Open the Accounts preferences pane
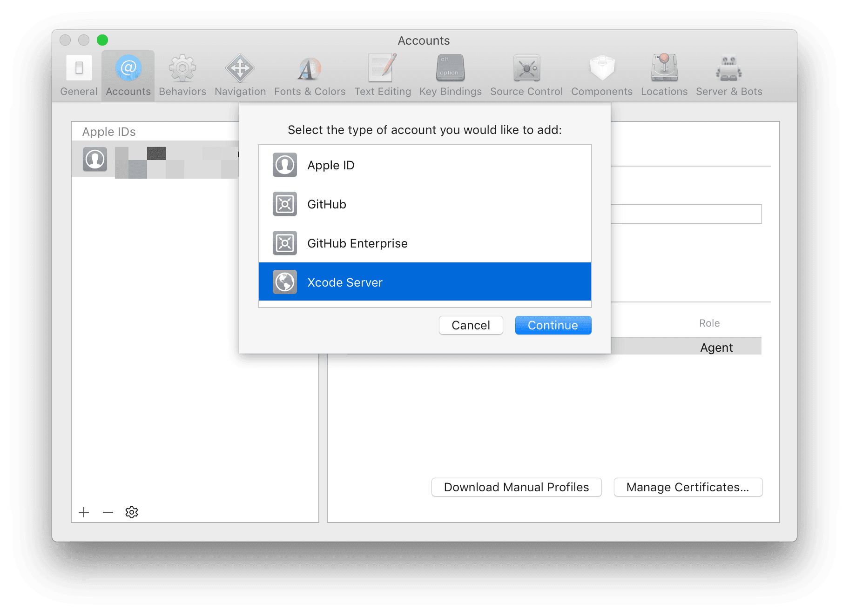849x616 pixels. point(128,74)
